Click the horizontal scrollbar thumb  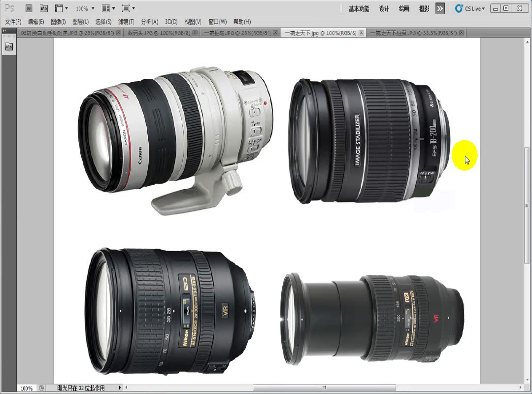(x=324, y=387)
